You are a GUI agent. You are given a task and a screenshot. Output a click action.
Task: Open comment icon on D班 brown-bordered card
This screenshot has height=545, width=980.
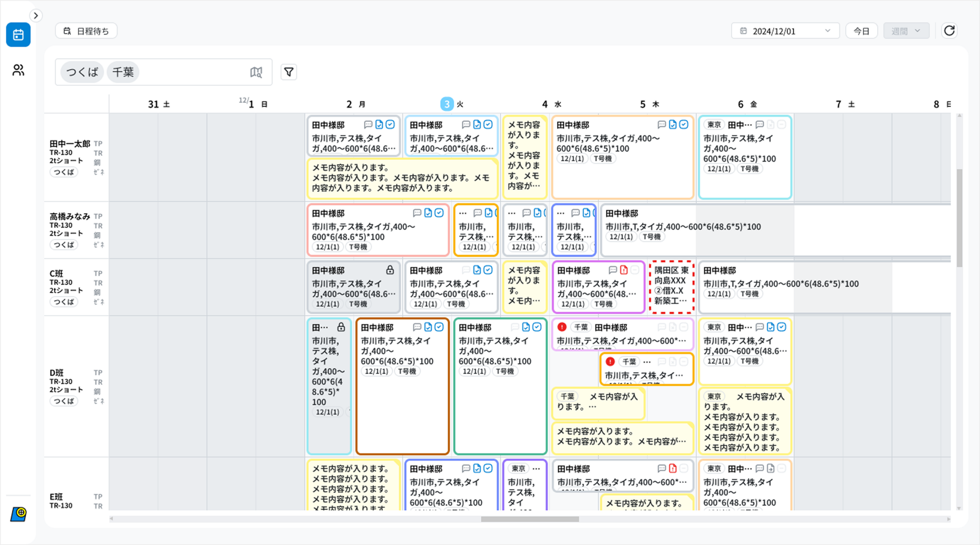pyautogui.click(x=417, y=327)
